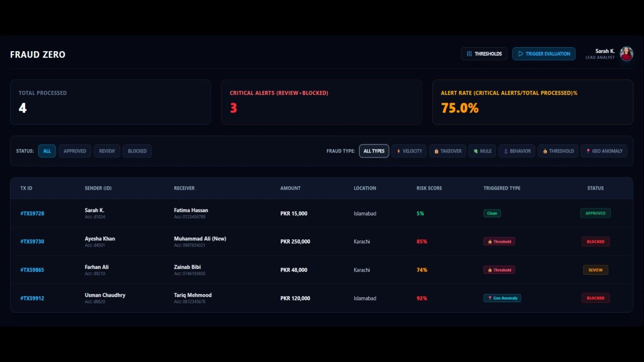Click receiver Tariq Mehmood

tap(193, 295)
